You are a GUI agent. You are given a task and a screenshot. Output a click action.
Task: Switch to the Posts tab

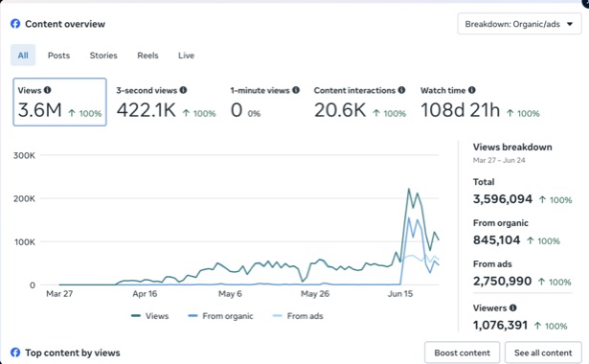click(x=58, y=56)
